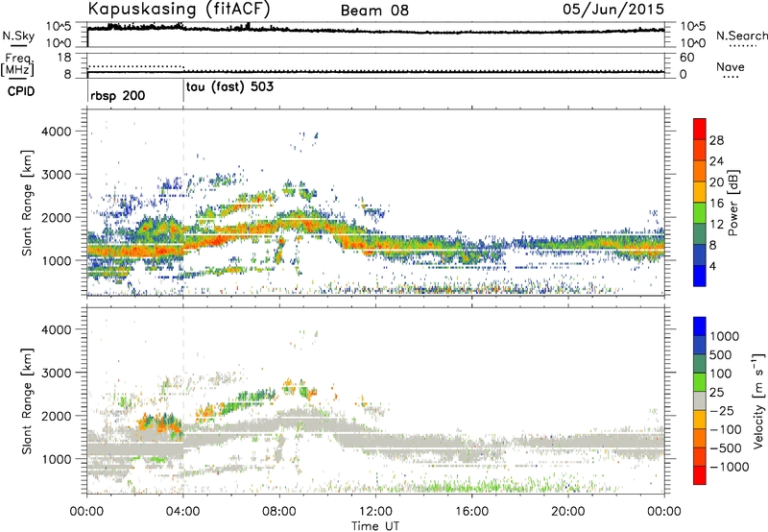Viewport: 768px width, 532px height.
Task: Click the 'Power [dB]' color bar label
Action: click(x=733, y=203)
